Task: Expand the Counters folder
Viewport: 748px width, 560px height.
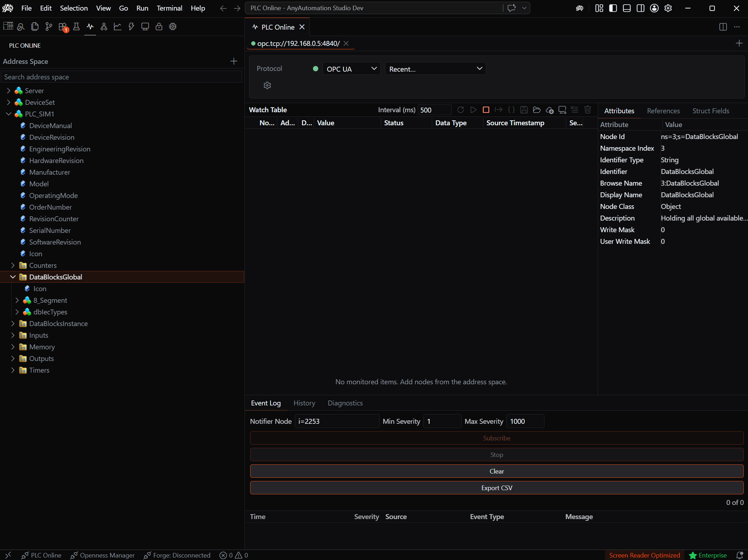Action: point(13,265)
